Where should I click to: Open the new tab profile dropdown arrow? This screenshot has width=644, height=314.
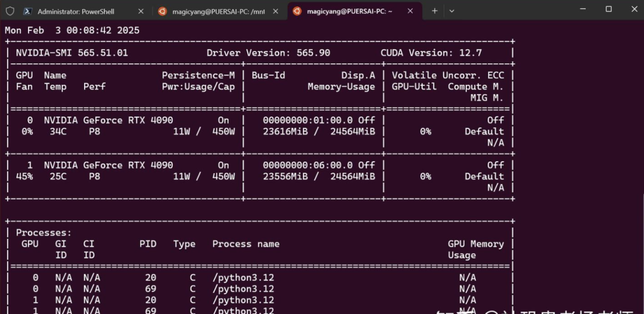click(452, 11)
